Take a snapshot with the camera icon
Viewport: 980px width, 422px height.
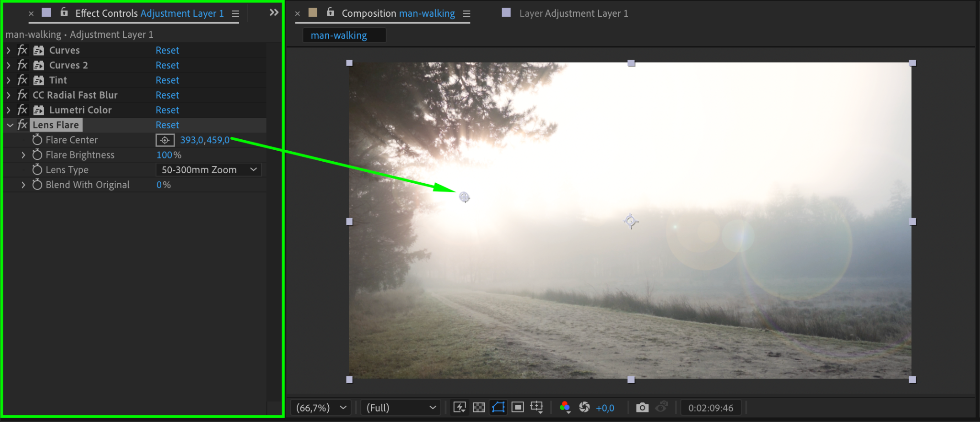(x=643, y=407)
